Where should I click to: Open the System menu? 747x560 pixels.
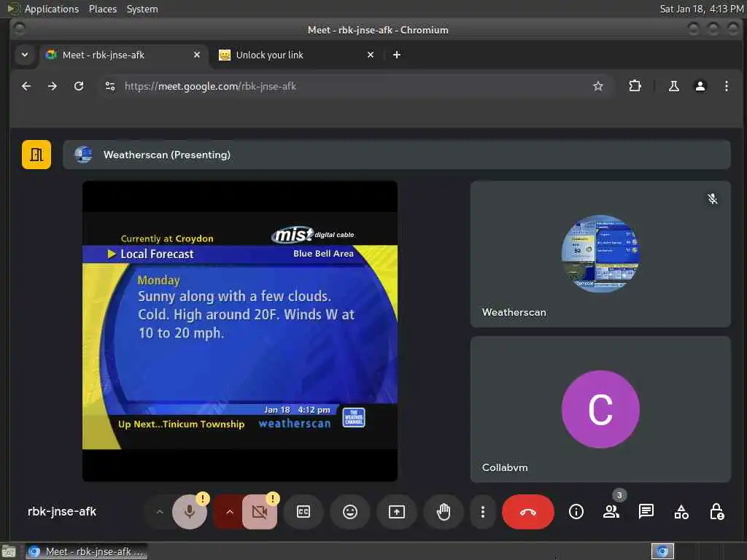142,9
